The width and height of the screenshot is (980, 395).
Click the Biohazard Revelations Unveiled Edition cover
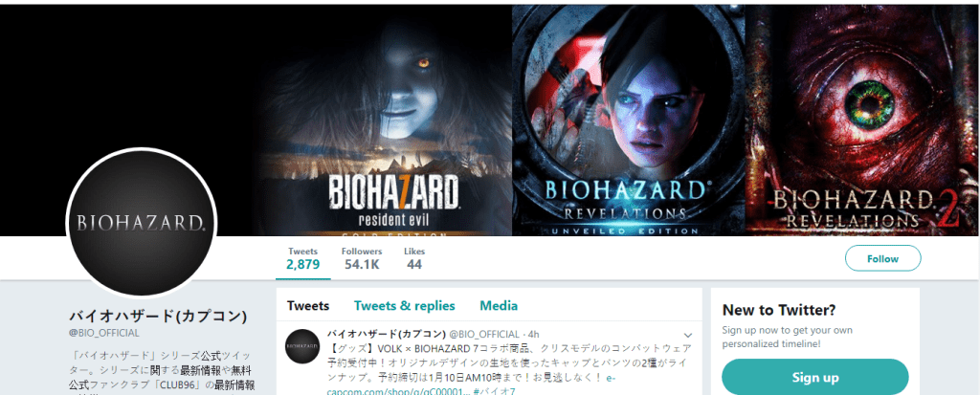pyautogui.click(x=628, y=120)
